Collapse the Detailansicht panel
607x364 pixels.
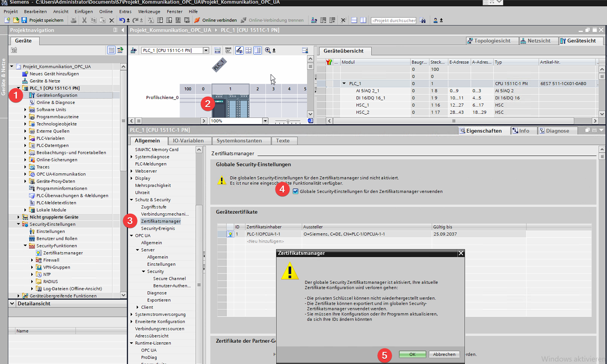tap(12, 303)
